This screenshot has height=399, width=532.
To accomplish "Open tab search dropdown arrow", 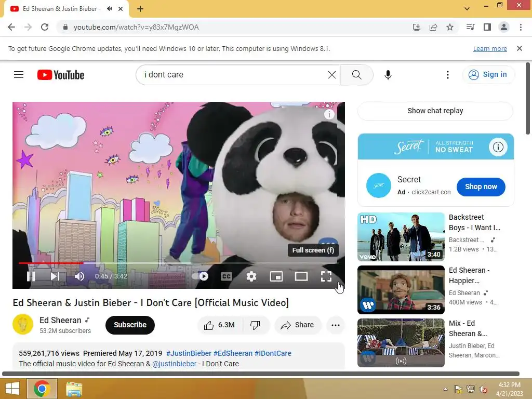I will 467,9.
